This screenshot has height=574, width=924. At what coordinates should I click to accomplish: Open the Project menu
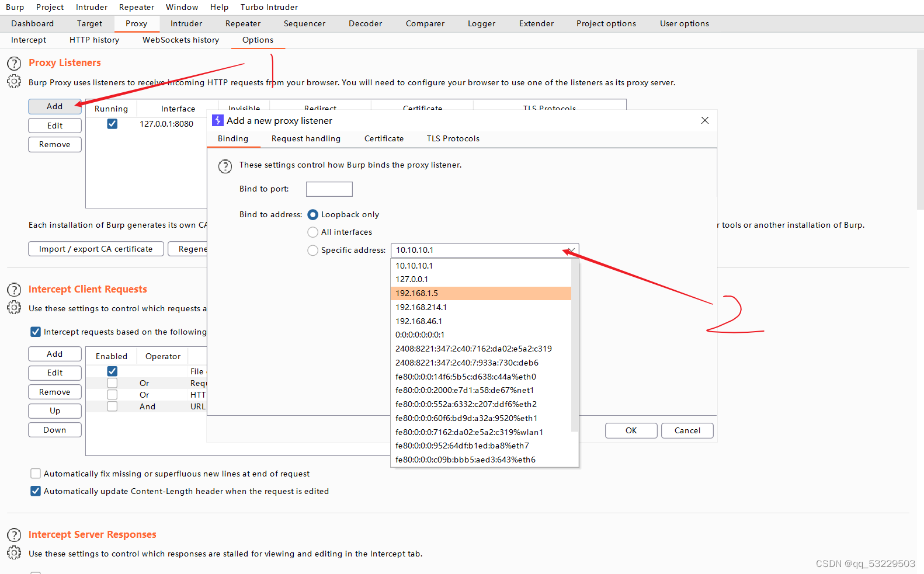(50, 7)
